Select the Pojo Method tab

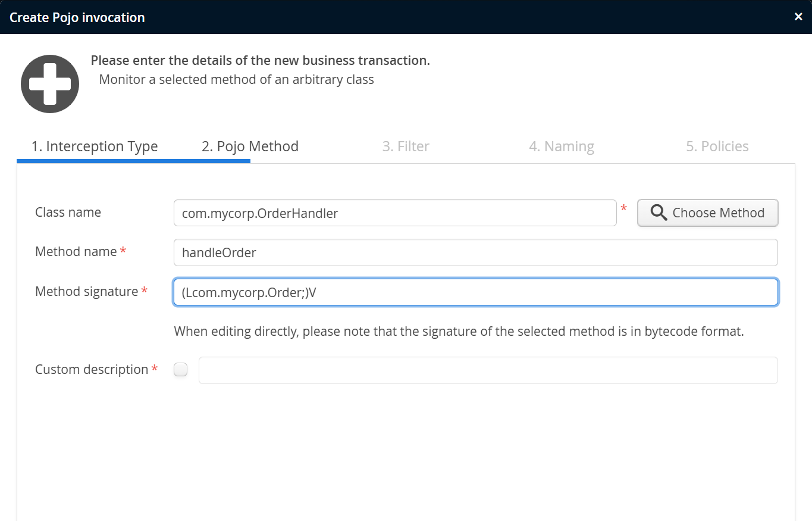(250, 146)
